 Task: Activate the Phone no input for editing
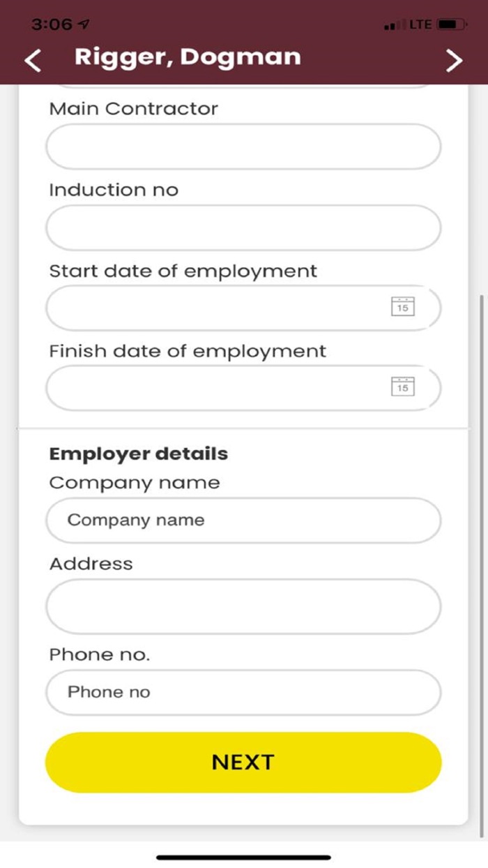coord(243,692)
